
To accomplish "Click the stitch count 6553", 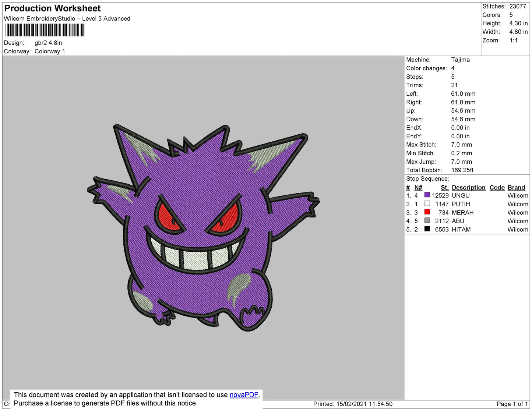I will pyautogui.click(x=442, y=229).
